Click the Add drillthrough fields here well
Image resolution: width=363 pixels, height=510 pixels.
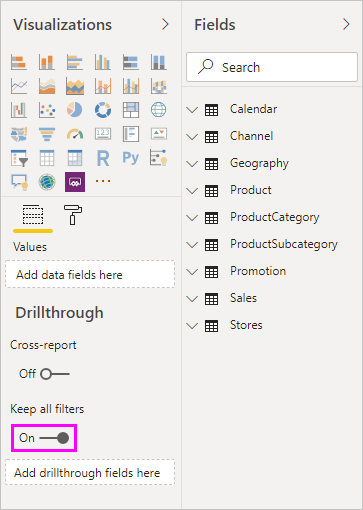tap(90, 472)
